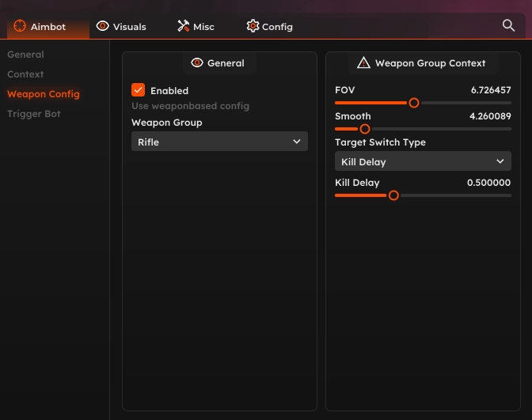Click the warning triangle in Weapon Group Context header

pyautogui.click(x=363, y=62)
